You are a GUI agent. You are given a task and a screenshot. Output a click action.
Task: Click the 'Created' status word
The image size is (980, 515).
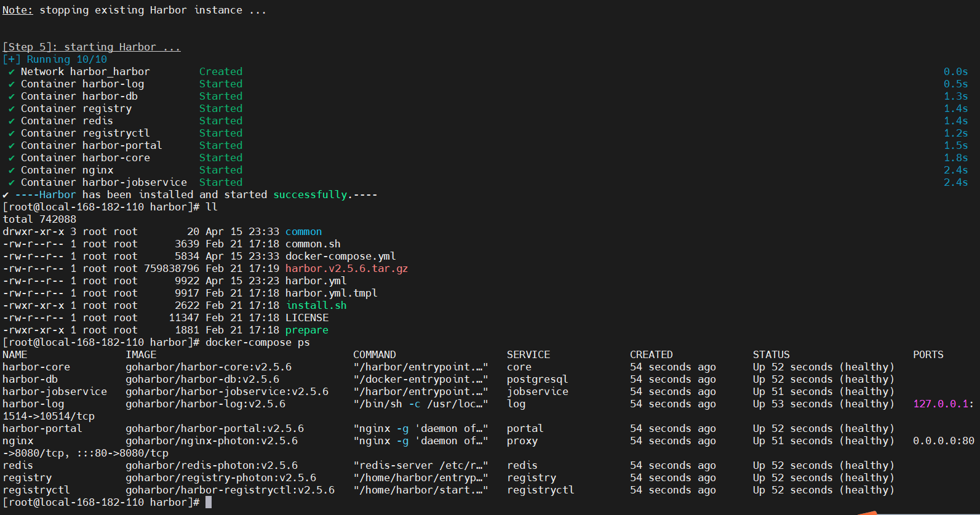221,72
